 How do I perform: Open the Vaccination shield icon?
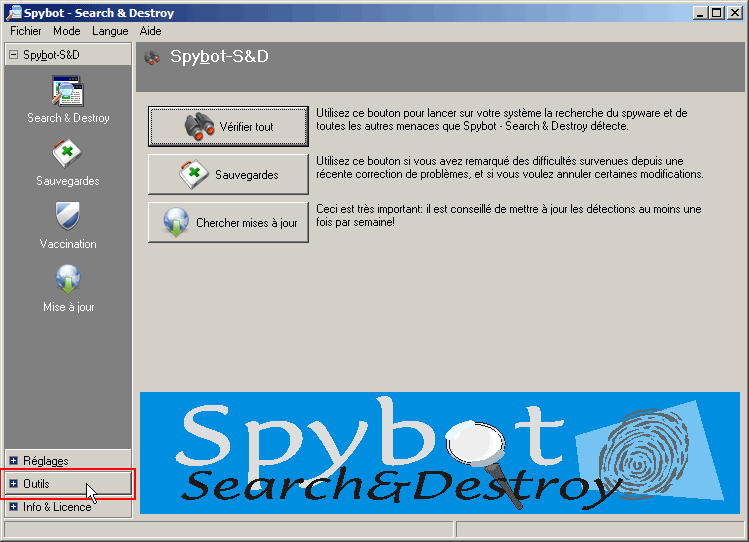point(68,217)
